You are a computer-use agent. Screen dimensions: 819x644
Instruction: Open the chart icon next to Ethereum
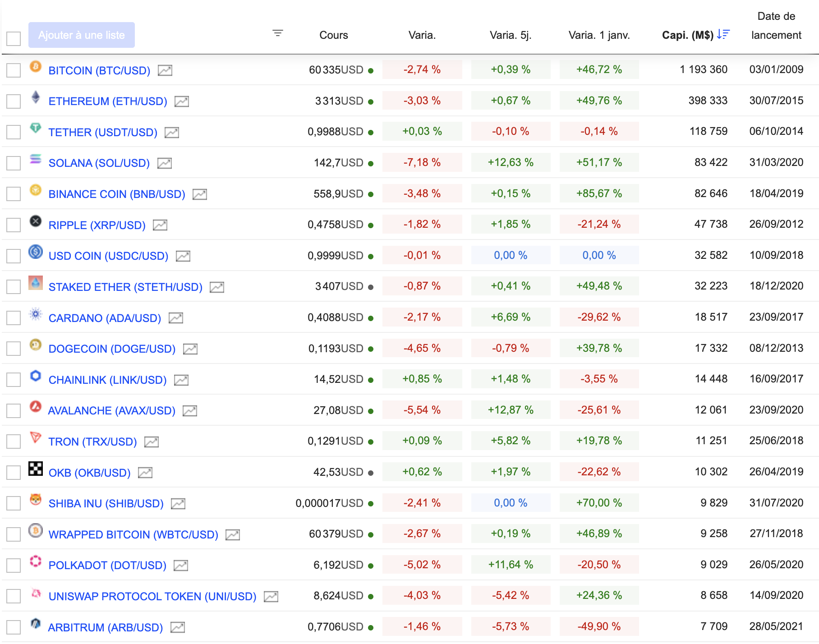182,101
